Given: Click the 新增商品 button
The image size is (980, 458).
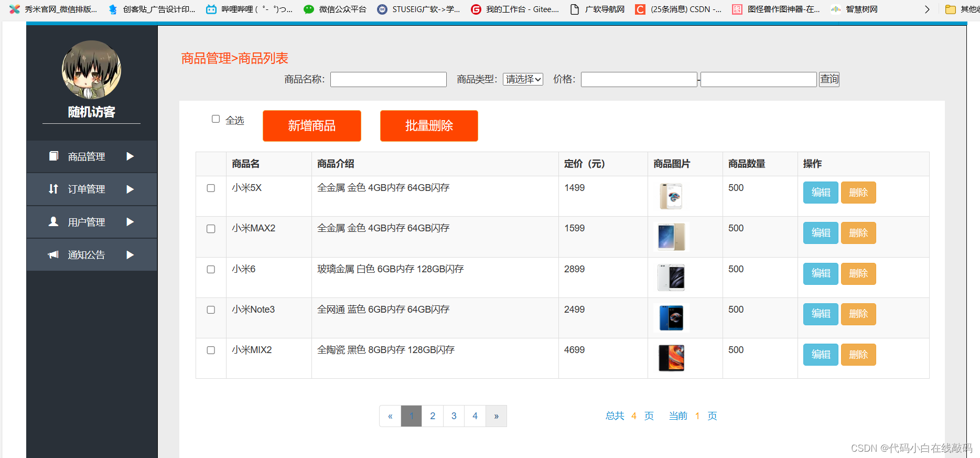Looking at the screenshot, I should [312, 126].
